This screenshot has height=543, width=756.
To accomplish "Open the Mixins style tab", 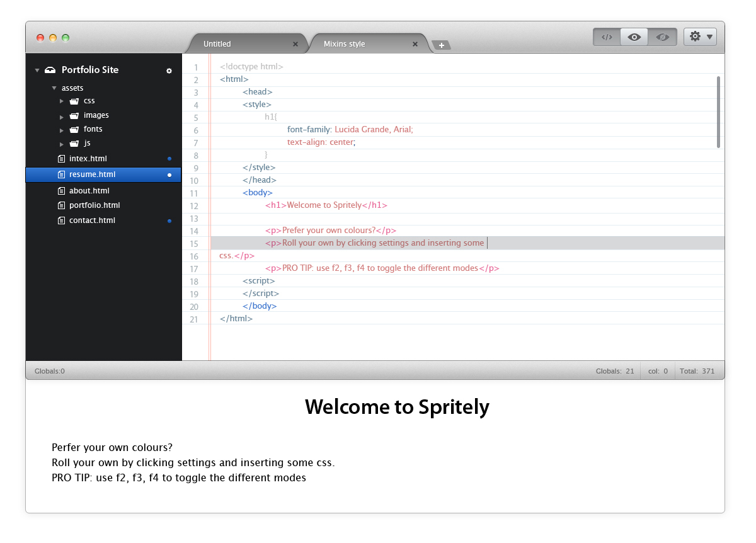I will [344, 44].
